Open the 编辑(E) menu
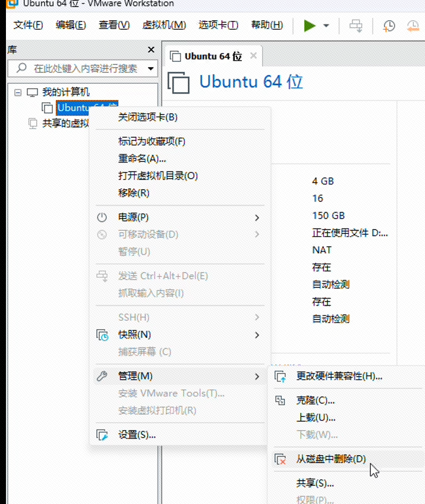 tap(71, 25)
